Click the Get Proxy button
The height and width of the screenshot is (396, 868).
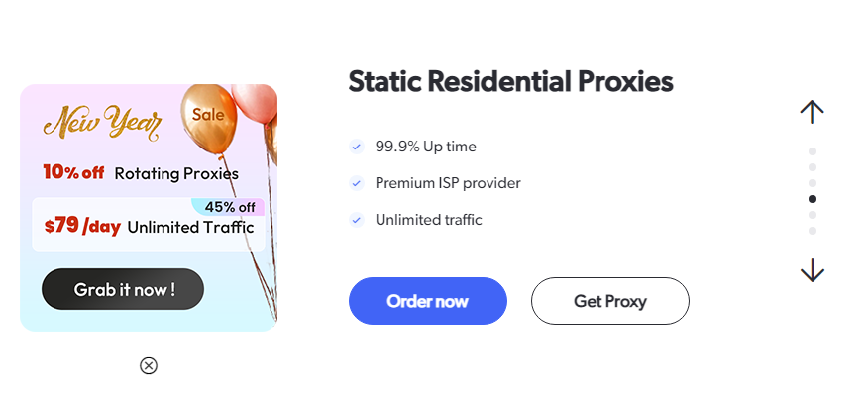610,301
